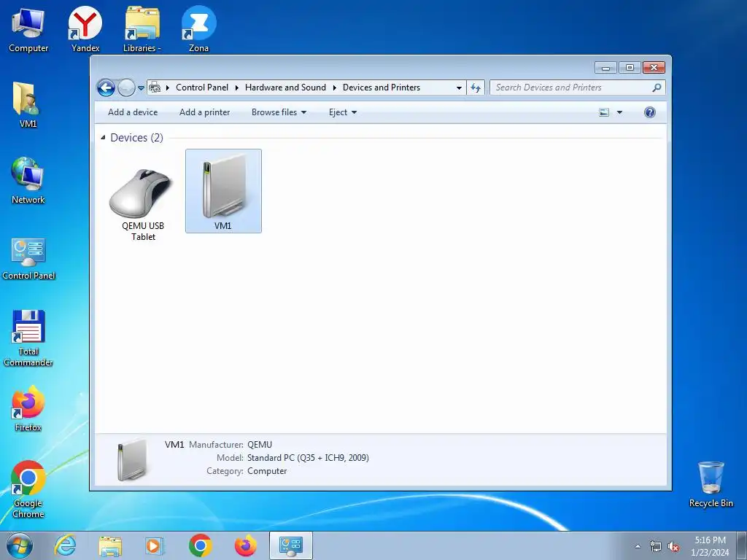The image size is (747, 560).
Task: Click the Manufacturer value QEMU
Action: (x=260, y=445)
